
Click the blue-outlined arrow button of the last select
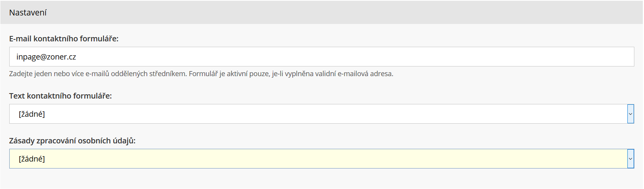point(630,159)
